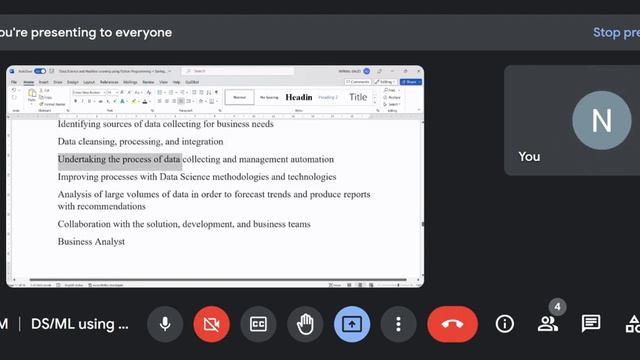Click Format Painter

tap(52, 104)
